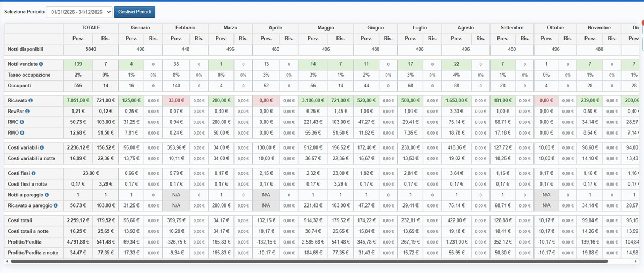644x273 pixels.
Task: Select the Gennaio column header
Action: (x=140, y=27)
